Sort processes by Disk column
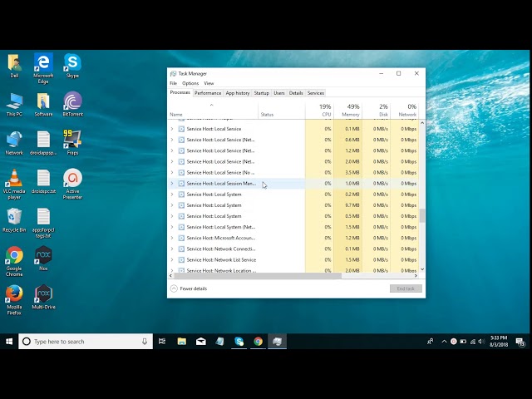Screen dimensions: 532x399 377,111
